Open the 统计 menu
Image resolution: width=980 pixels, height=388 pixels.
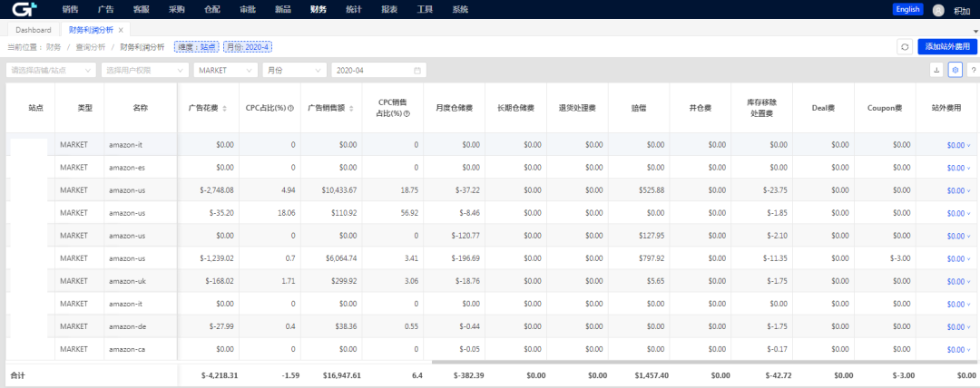[354, 9]
